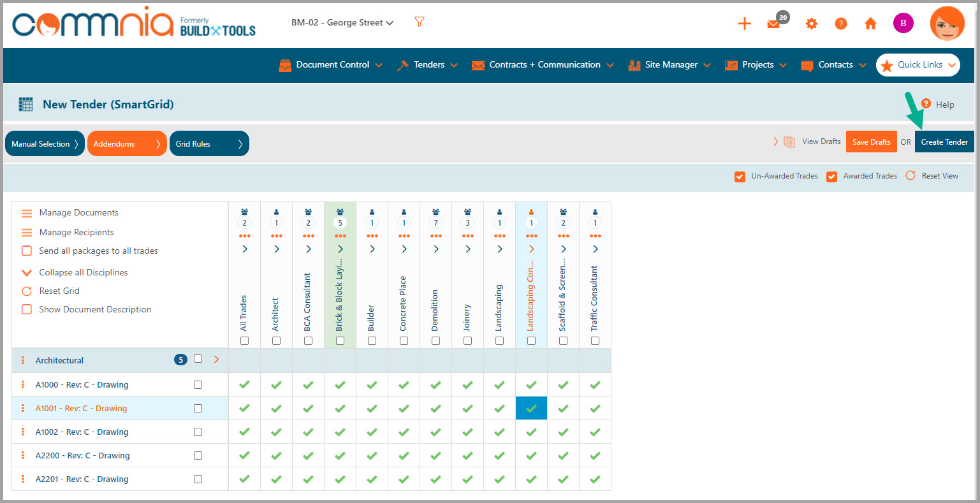This screenshot has width=980, height=503.
Task: Select the Addendums step tab
Action: [x=127, y=144]
